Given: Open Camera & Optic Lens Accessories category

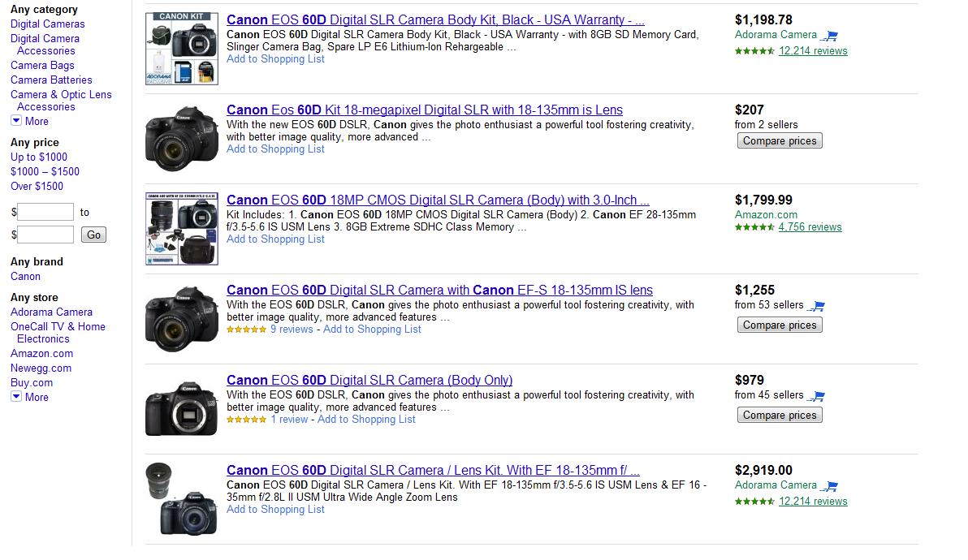Looking at the screenshot, I should (x=61, y=101).
